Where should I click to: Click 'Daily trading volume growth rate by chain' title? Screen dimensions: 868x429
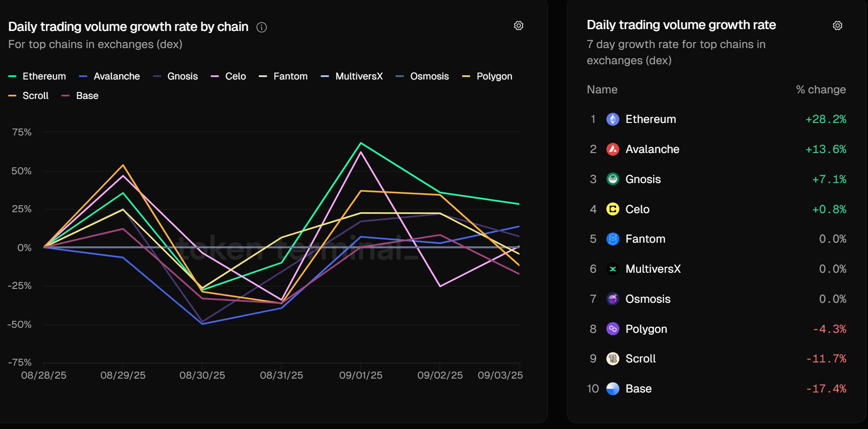128,27
